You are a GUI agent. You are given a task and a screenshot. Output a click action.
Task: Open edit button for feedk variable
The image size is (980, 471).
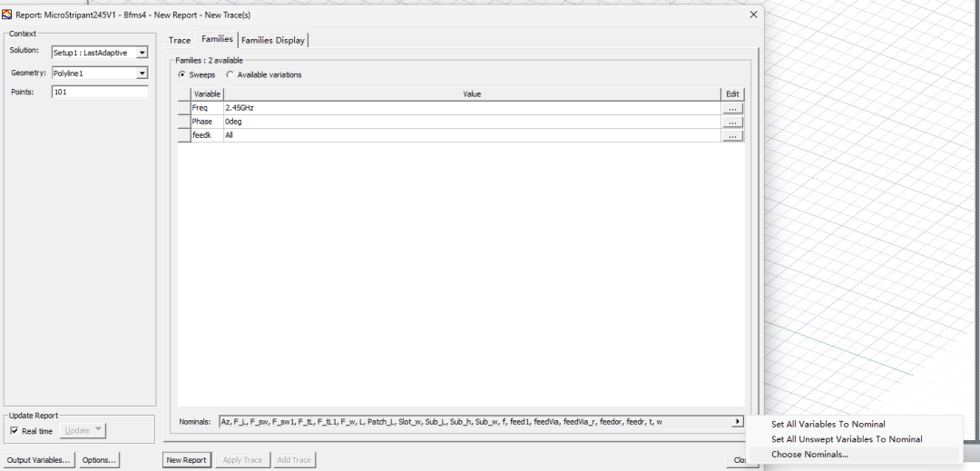coord(732,135)
